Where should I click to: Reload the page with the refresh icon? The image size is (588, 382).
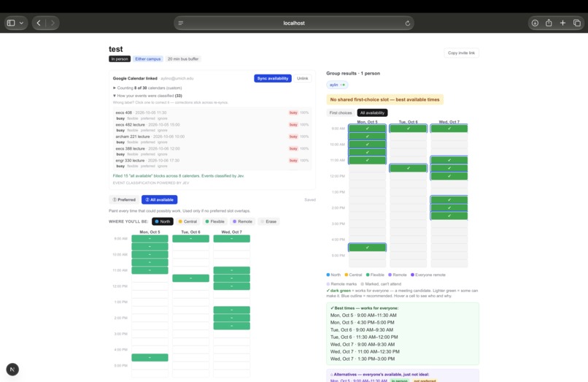click(408, 23)
